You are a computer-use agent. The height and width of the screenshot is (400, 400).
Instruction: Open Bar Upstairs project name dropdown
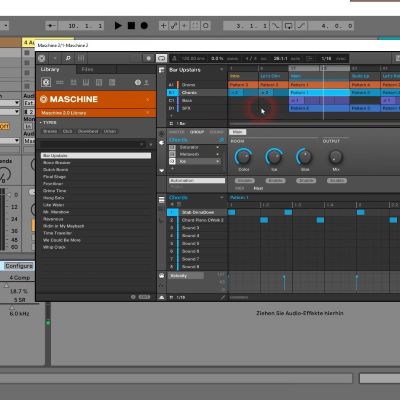pos(222,69)
